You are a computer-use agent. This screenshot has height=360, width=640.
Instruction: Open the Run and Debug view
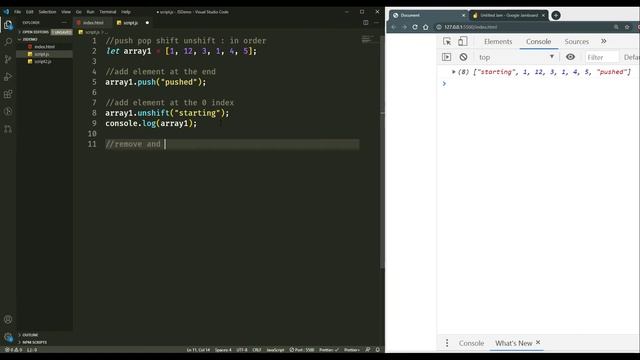point(8,77)
